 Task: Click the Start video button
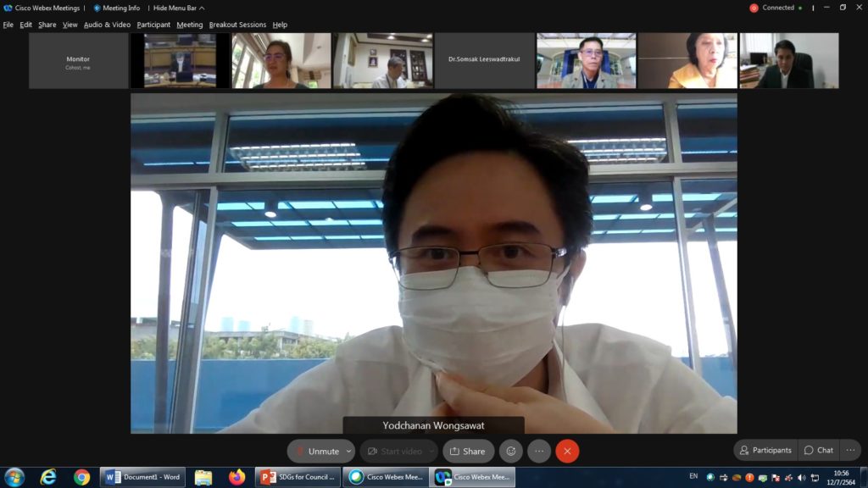(394, 452)
